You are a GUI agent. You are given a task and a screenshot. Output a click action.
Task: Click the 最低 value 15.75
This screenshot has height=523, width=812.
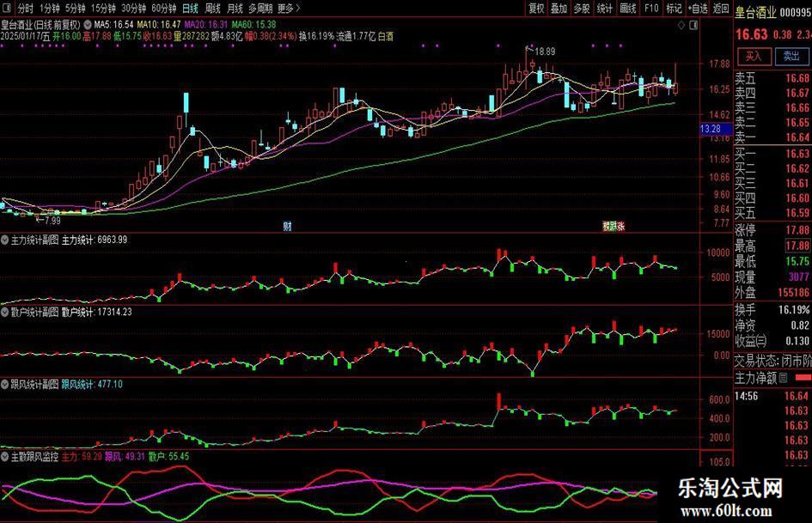tap(797, 261)
